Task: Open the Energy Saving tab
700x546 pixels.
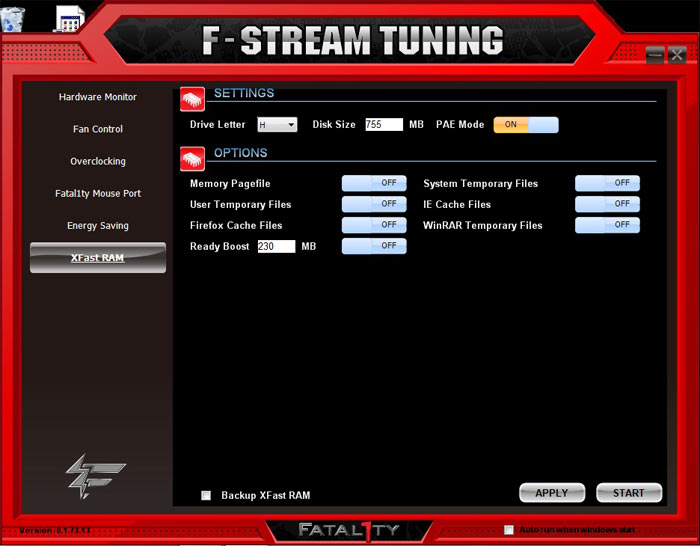Action: (x=98, y=225)
